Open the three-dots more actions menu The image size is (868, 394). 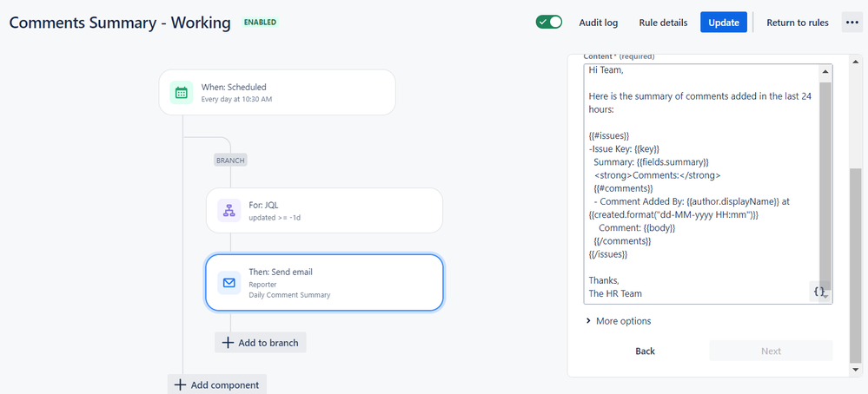click(x=851, y=23)
